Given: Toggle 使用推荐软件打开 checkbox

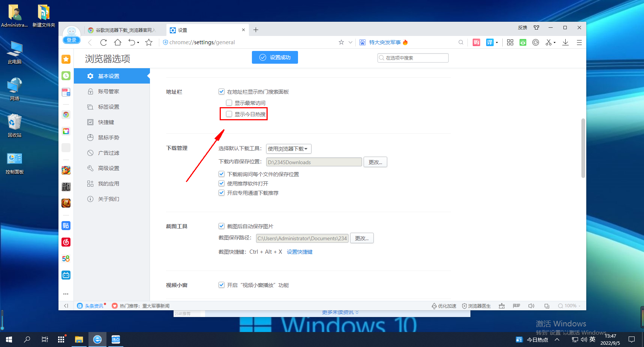Looking at the screenshot, I should click(222, 183).
